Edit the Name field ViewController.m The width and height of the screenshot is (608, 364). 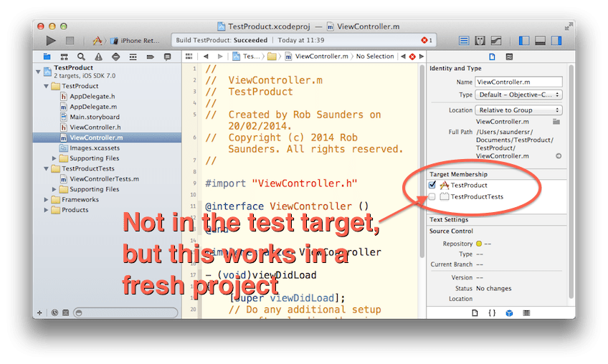click(x=519, y=82)
